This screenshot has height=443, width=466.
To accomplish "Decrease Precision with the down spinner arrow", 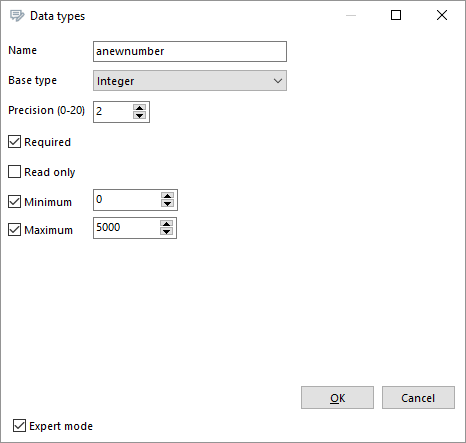I will (x=139, y=115).
